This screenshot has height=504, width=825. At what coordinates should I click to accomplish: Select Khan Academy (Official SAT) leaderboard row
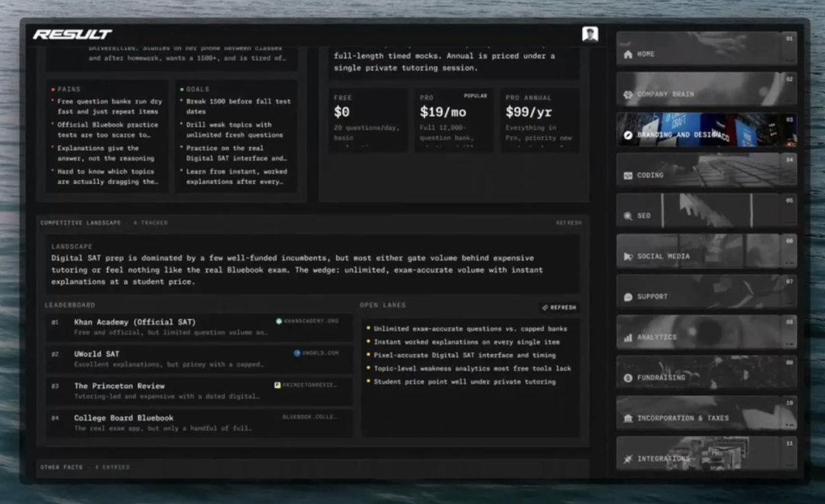(199, 327)
